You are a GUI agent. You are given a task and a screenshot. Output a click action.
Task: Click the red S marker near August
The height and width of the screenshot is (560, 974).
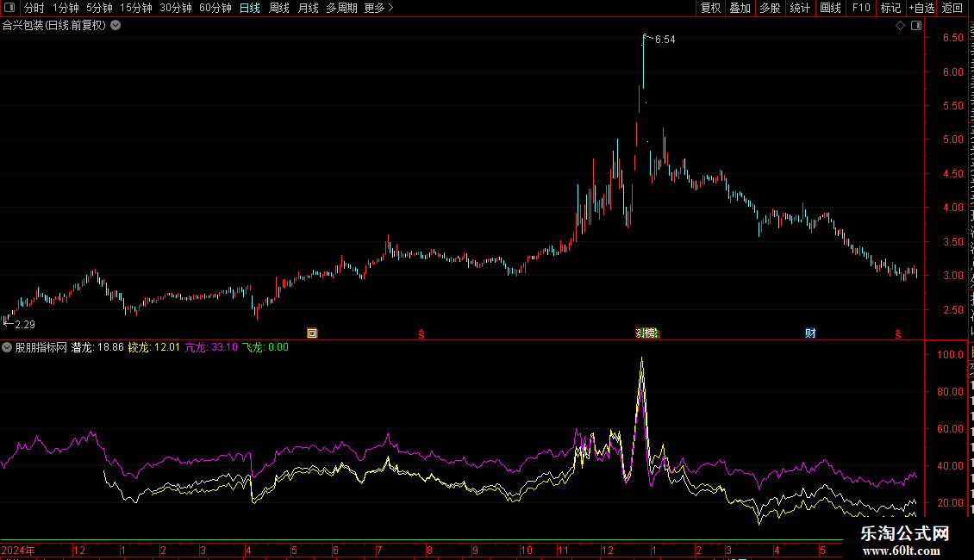point(421,334)
